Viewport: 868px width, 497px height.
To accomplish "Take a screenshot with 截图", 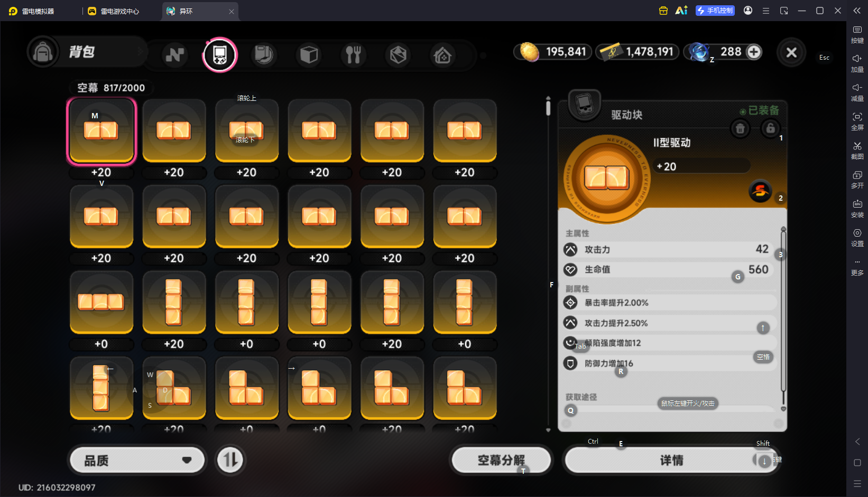I will [x=857, y=150].
